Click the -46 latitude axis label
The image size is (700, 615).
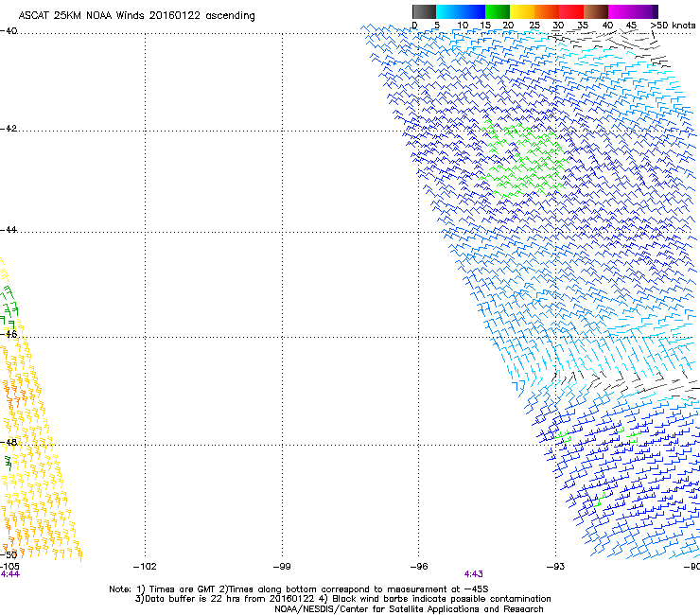coord(9,334)
